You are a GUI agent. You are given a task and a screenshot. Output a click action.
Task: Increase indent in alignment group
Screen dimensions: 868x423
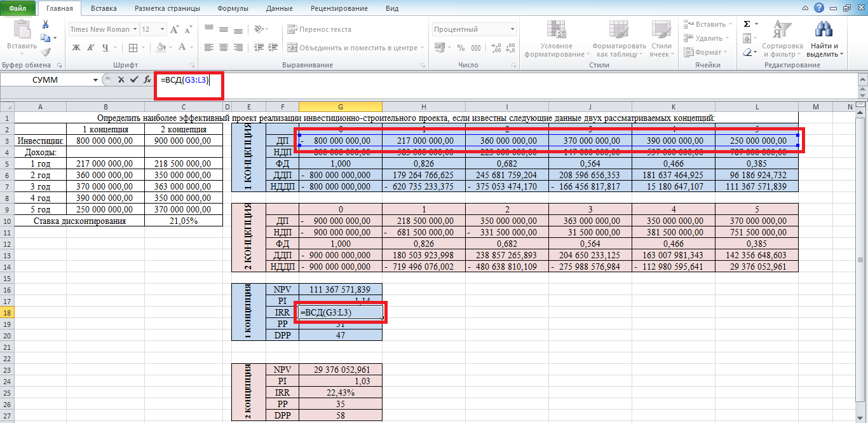(x=273, y=48)
